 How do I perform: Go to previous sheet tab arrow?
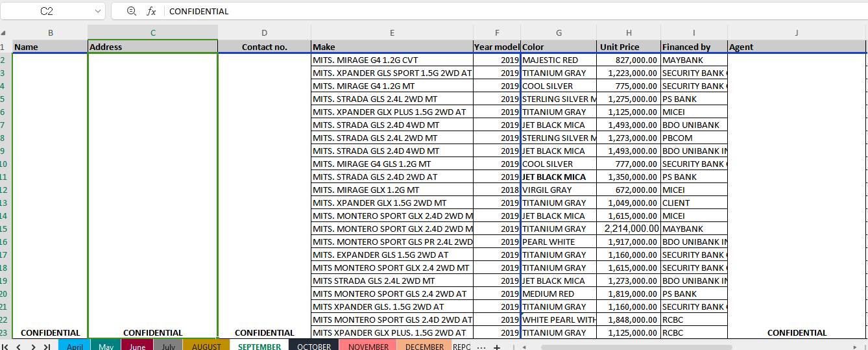[18, 347]
